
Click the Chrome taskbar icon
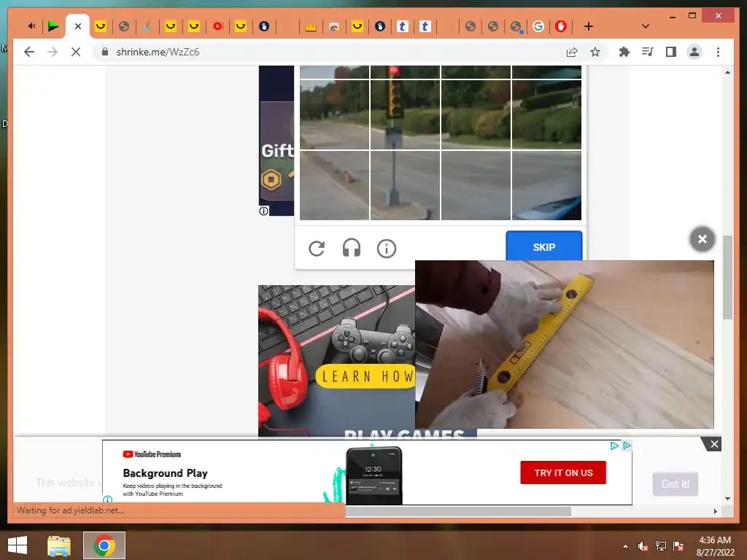[x=104, y=545]
